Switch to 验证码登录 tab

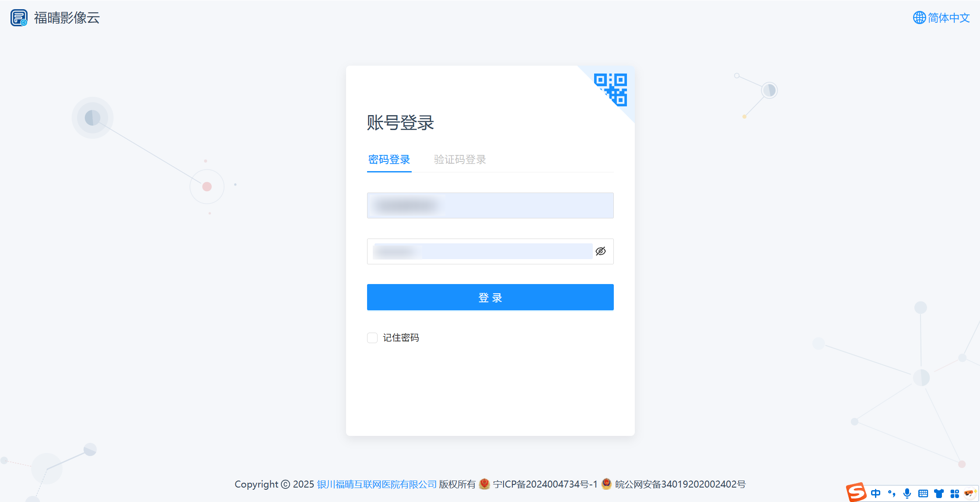(460, 160)
